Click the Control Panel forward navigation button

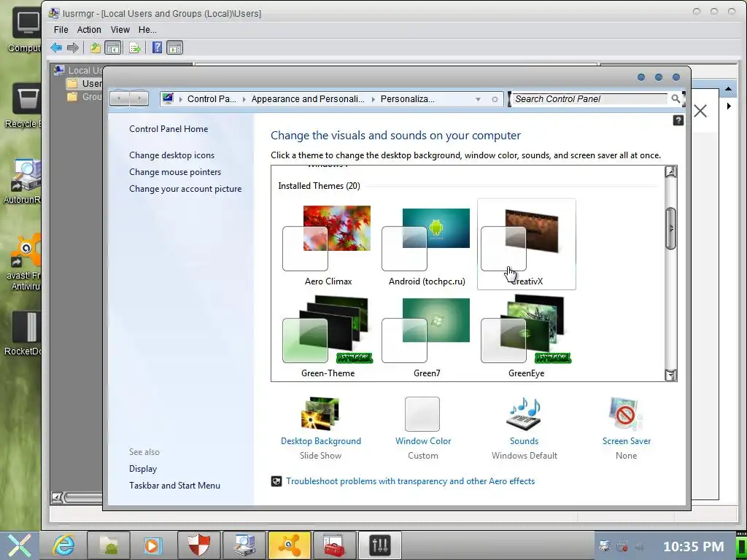click(x=139, y=98)
